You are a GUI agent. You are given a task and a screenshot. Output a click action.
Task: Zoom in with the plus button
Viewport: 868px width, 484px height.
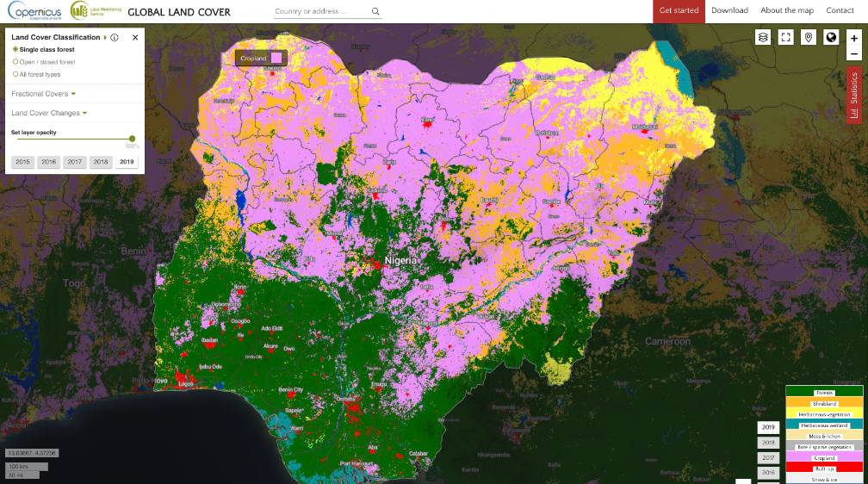click(854, 38)
